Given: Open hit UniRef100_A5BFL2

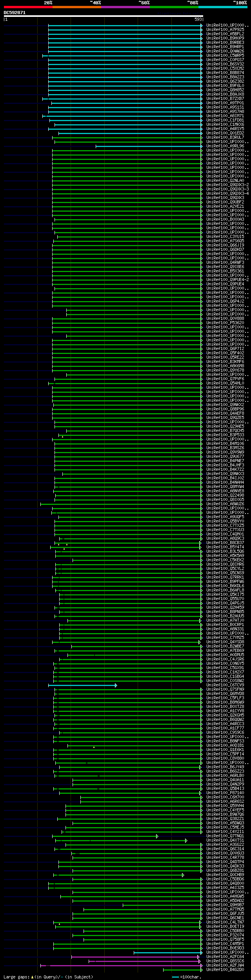Looking at the screenshot, I should (225, 34).
